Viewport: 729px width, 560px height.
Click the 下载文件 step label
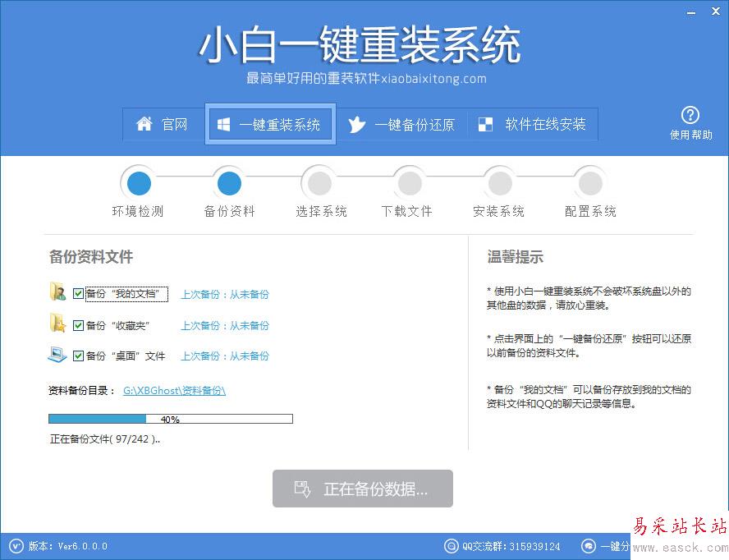(407, 212)
